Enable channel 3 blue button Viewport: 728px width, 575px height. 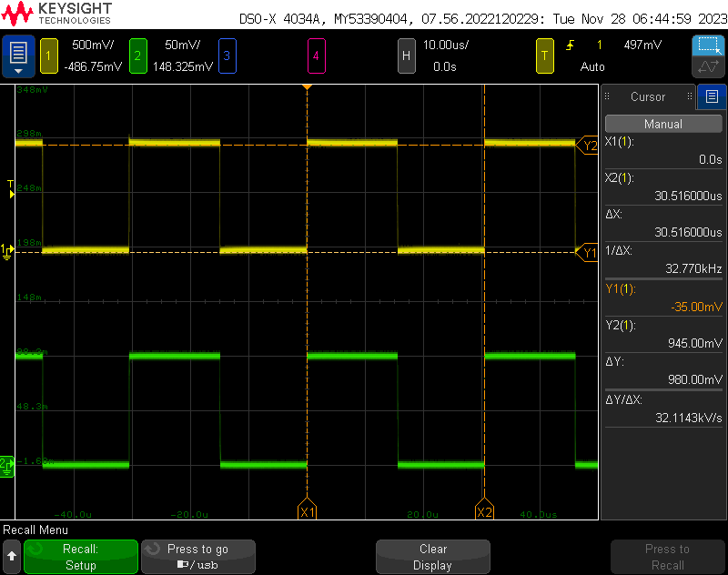coord(227,56)
